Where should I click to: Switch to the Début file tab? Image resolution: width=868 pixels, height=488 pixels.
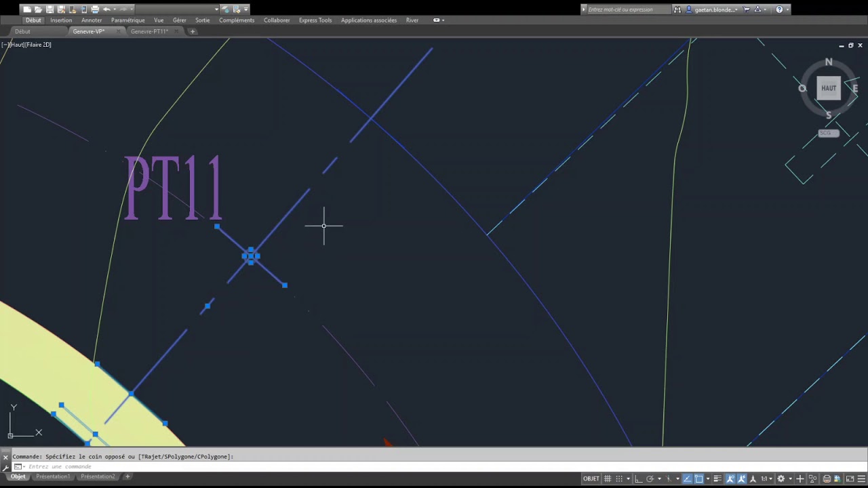click(22, 32)
